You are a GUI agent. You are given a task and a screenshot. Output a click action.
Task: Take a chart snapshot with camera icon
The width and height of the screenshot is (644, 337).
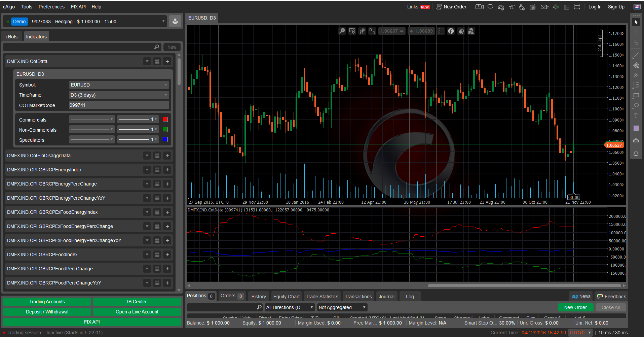(x=636, y=141)
